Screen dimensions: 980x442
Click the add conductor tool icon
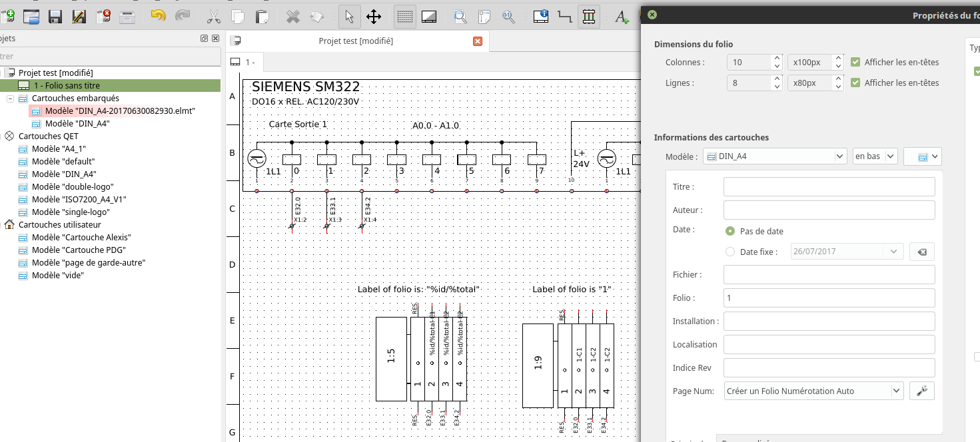tap(565, 17)
